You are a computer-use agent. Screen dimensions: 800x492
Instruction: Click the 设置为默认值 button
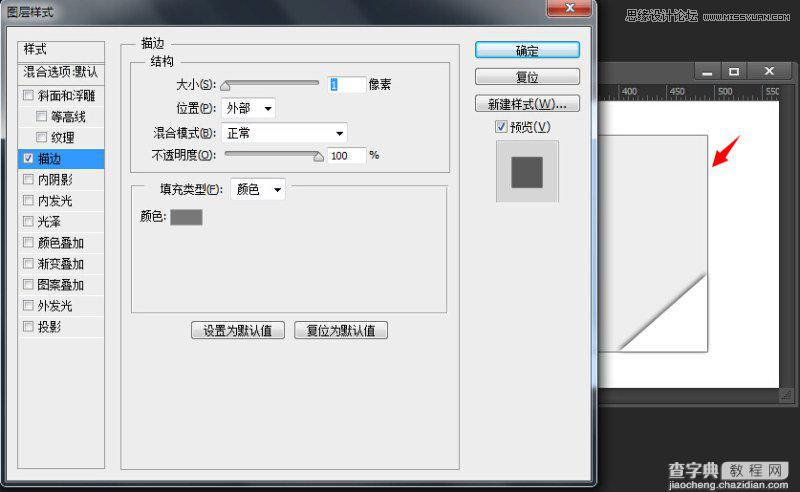click(x=238, y=330)
